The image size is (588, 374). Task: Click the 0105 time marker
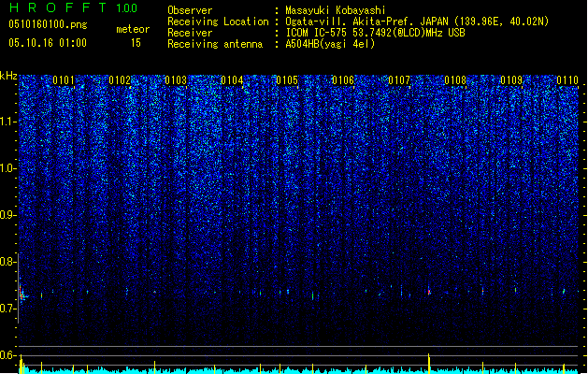[x=287, y=80]
